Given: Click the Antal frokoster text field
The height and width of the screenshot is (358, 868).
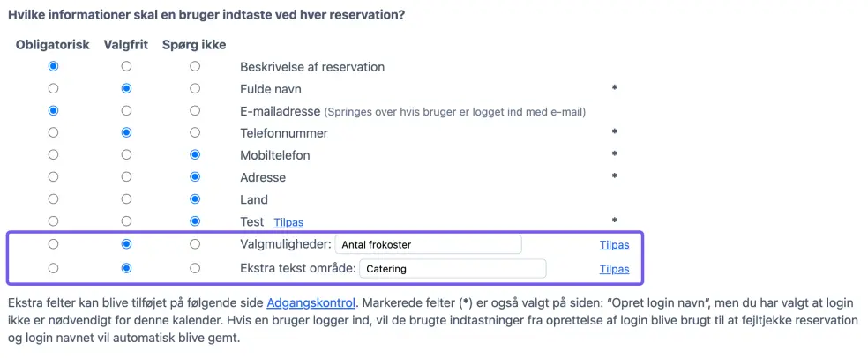Looking at the screenshot, I should click(428, 244).
